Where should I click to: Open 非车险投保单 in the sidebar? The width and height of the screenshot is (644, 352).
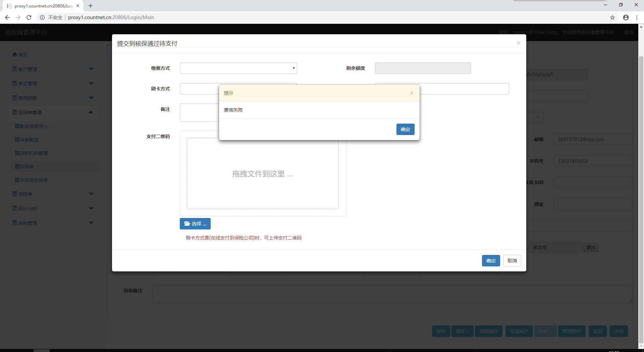pyautogui.click(x=32, y=180)
